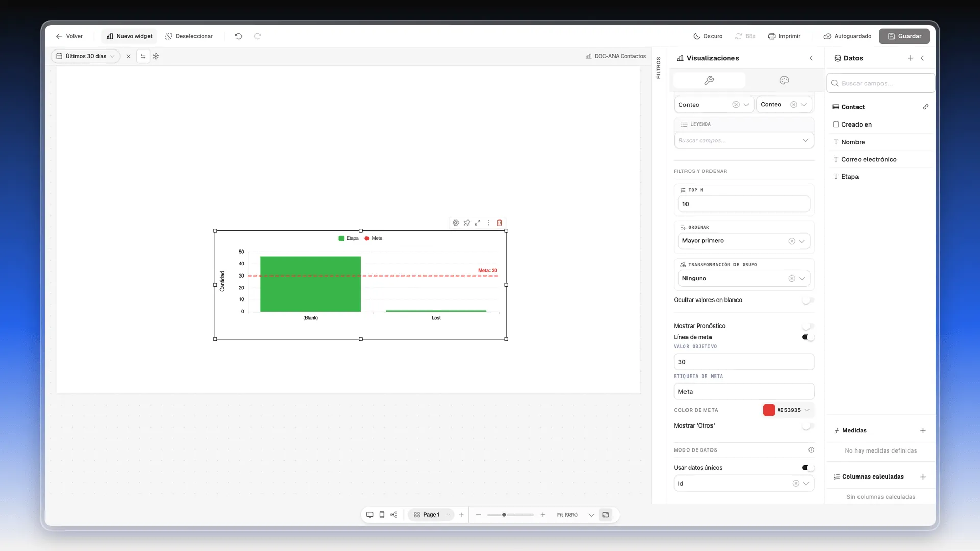Switch to desktop view in bottom toolbar

[x=370, y=515]
